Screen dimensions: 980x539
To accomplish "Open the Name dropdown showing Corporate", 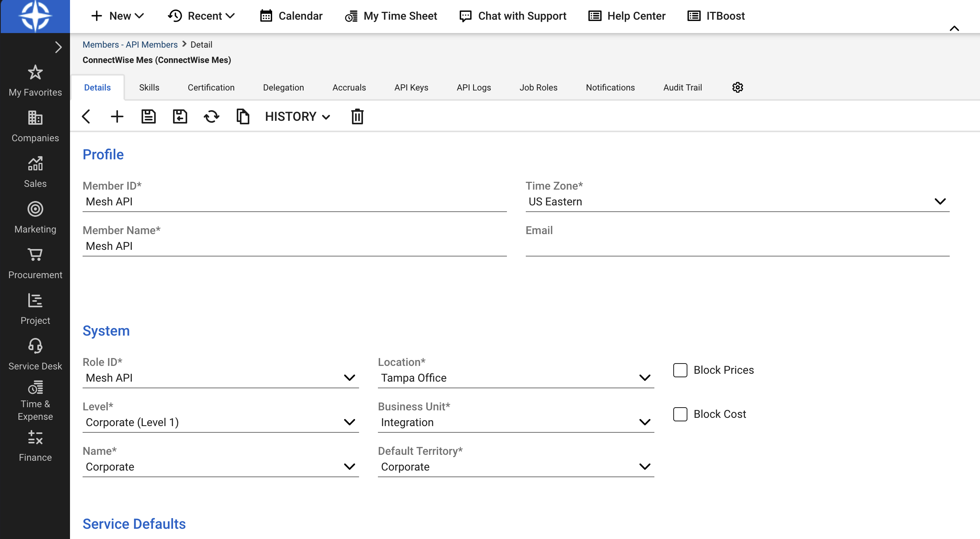I will 221,467.
